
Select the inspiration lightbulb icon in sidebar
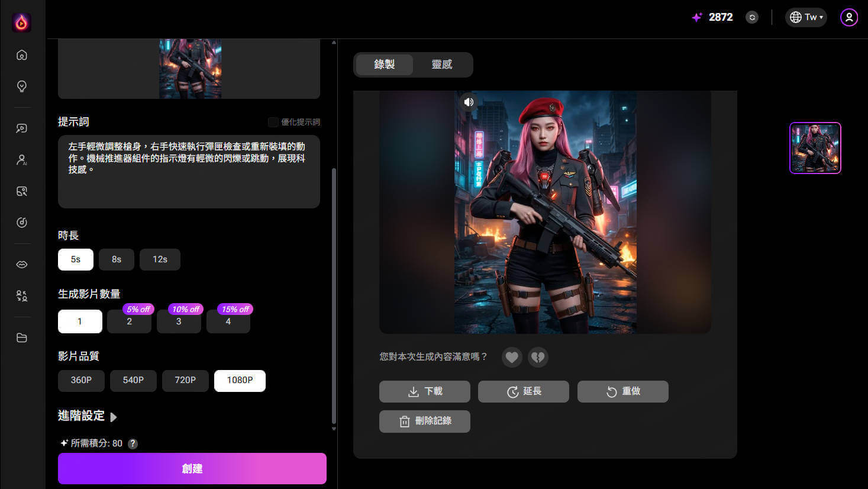(x=21, y=86)
